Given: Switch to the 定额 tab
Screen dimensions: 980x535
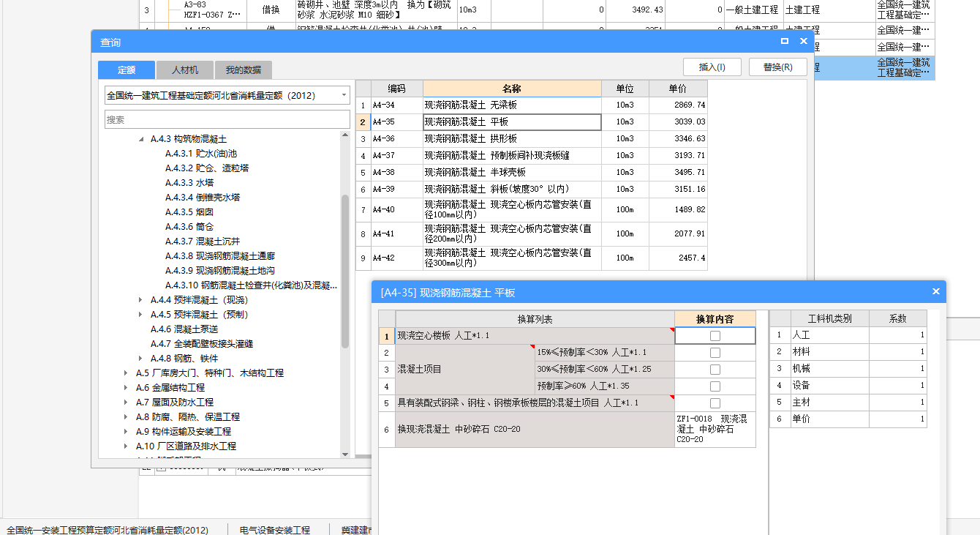Looking at the screenshot, I should pyautogui.click(x=127, y=70).
